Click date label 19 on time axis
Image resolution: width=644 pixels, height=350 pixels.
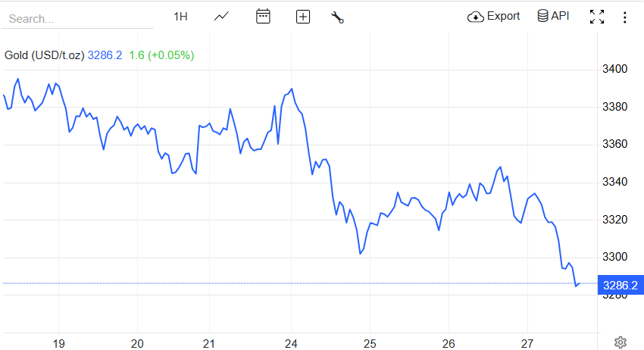[x=58, y=343]
